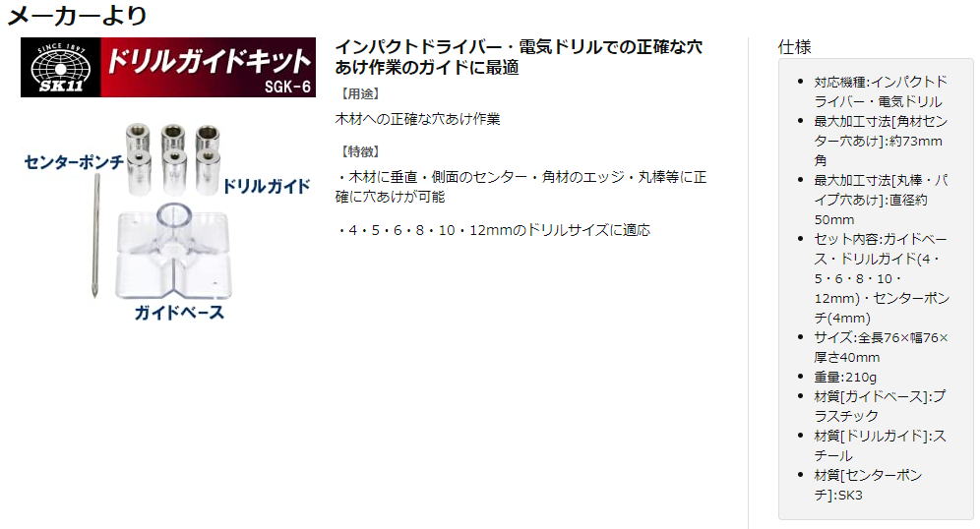Click the サイズ:全長76×幅76 spec item

point(881,347)
